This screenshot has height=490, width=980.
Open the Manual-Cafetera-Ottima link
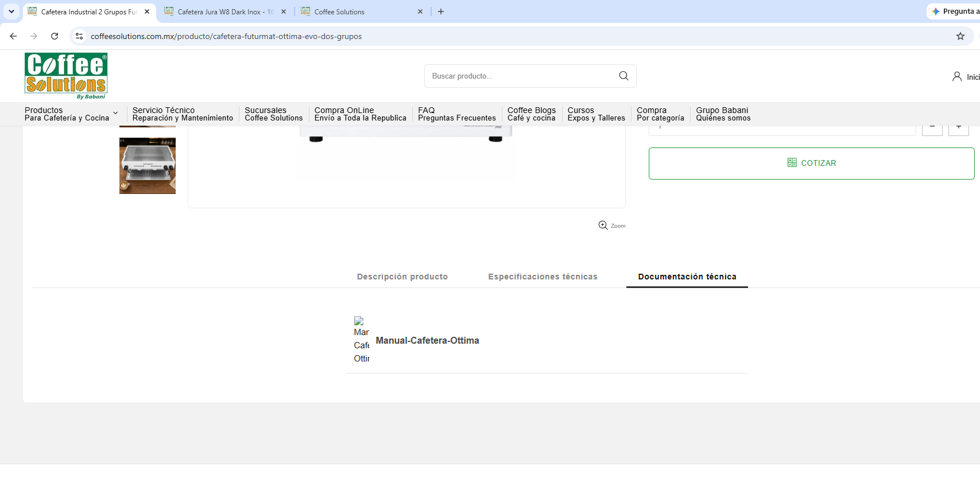point(427,340)
